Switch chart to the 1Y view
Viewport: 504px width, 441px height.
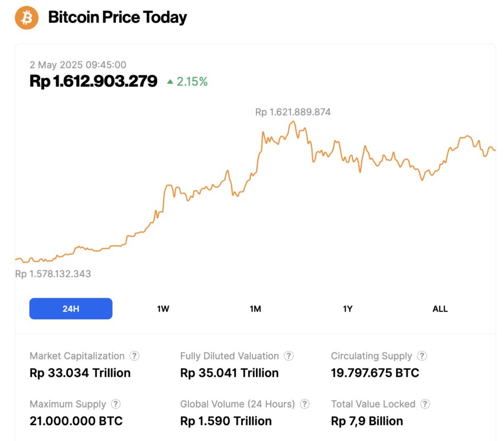pos(347,309)
